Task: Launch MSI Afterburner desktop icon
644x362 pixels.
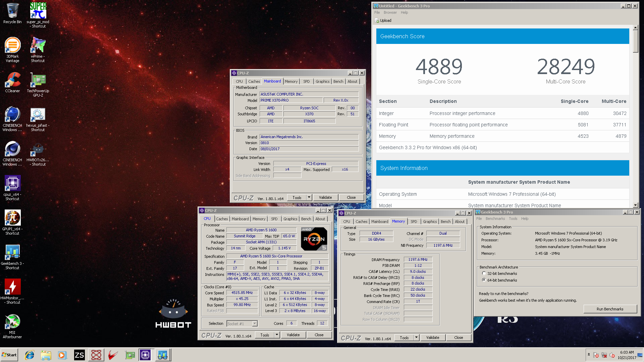Action: [12, 326]
